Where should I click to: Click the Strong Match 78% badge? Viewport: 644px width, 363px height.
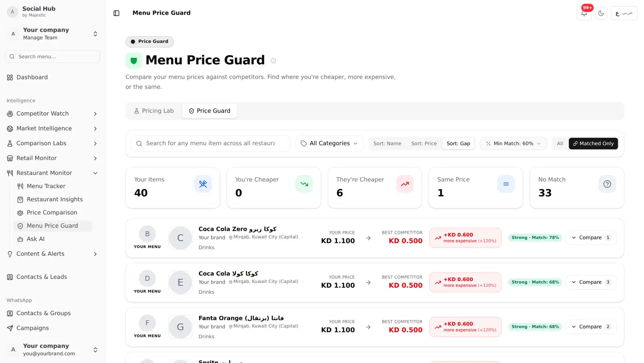coord(535,238)
